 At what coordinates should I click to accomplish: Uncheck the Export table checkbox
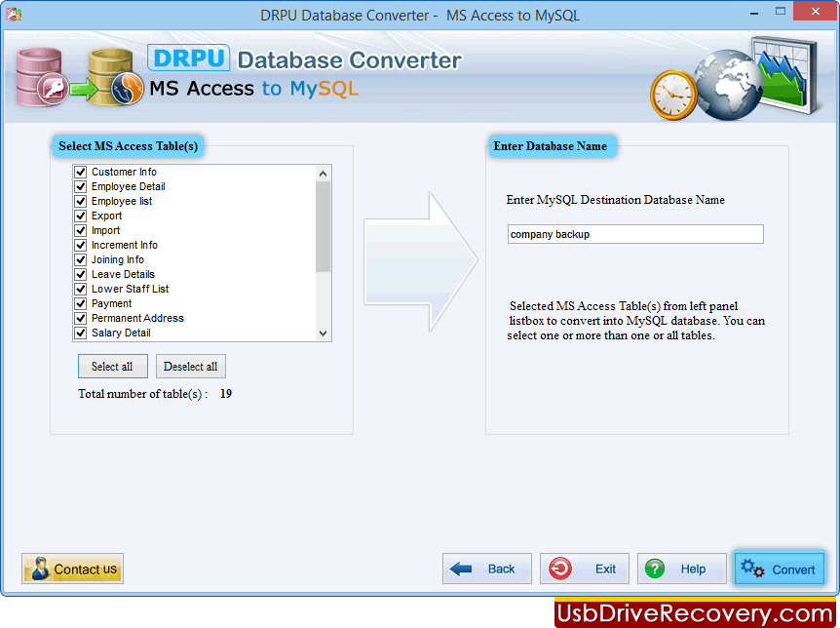tap(80, 216)
